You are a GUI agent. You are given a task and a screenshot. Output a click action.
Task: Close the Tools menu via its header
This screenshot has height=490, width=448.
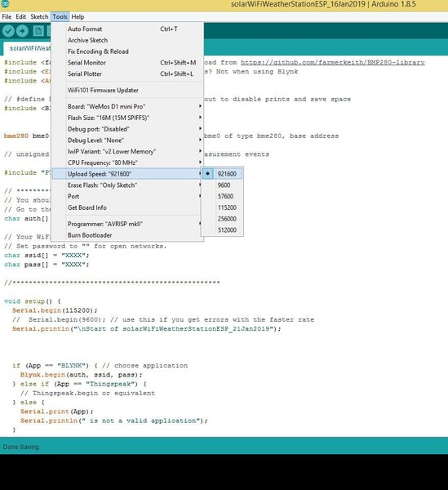point(60,17)
